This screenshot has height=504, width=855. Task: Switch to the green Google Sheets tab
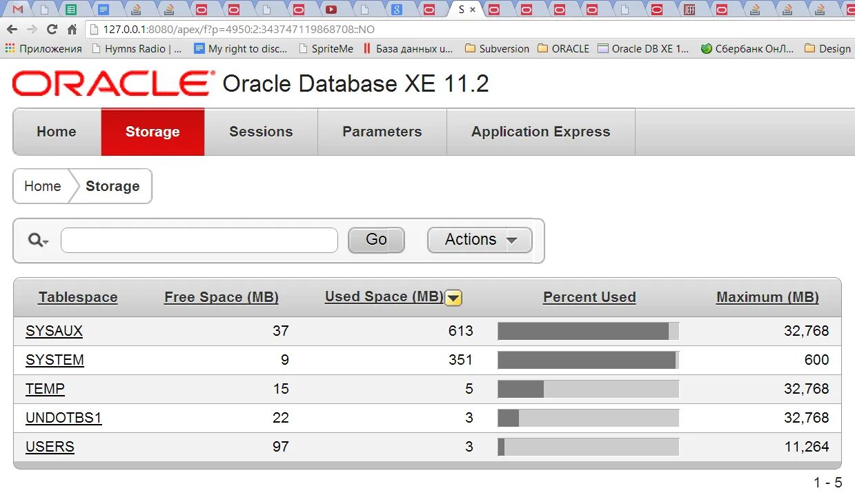[70, 9]
